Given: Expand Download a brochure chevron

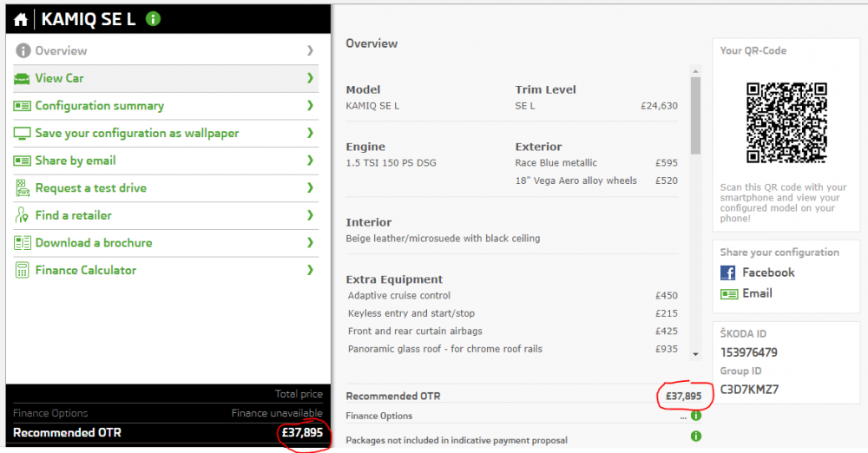Looking at the screenshot, I should (x=310, y=243).
